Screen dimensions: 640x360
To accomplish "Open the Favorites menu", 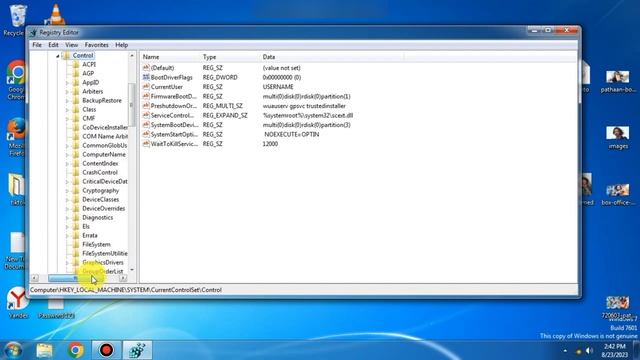I will (x=96, y=45).
